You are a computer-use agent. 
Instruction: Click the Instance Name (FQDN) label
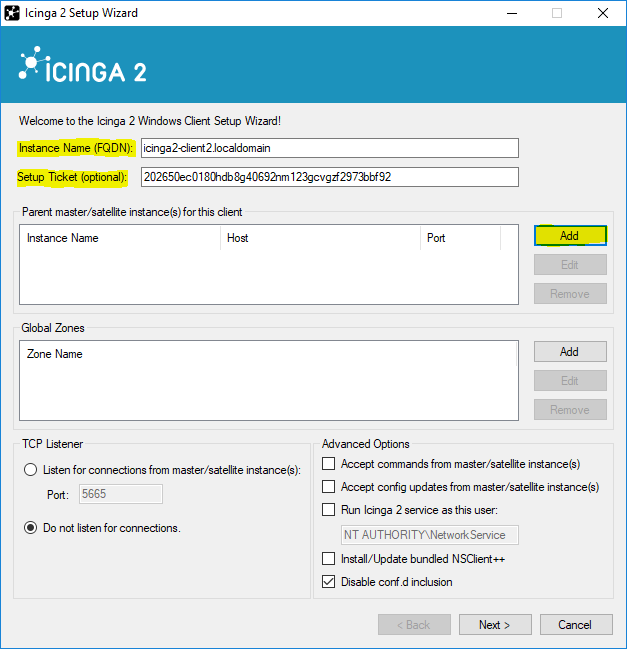coord(76,148)
